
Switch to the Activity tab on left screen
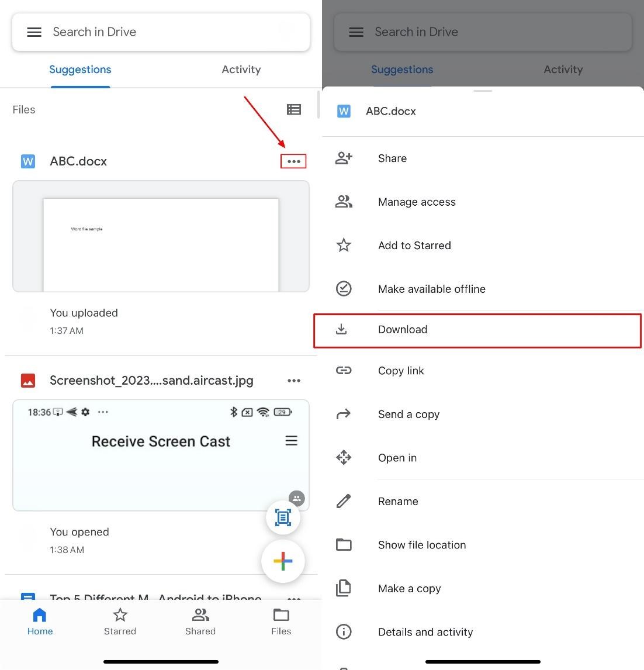click(241, 70)
